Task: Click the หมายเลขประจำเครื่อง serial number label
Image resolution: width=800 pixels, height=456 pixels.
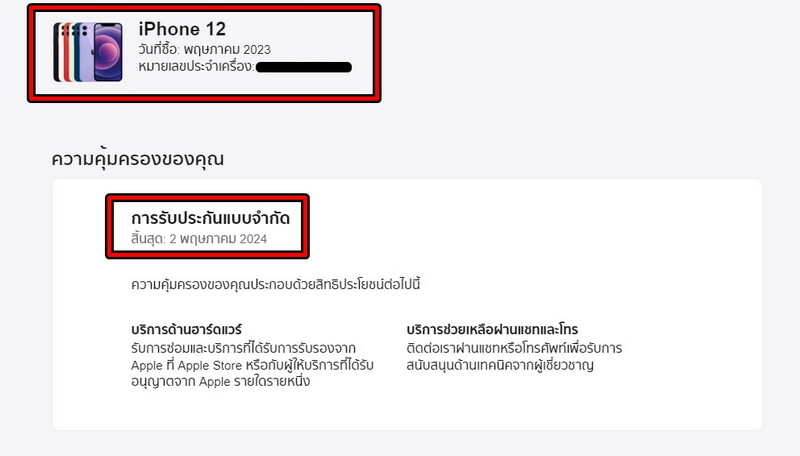Action: coord(196,66)
